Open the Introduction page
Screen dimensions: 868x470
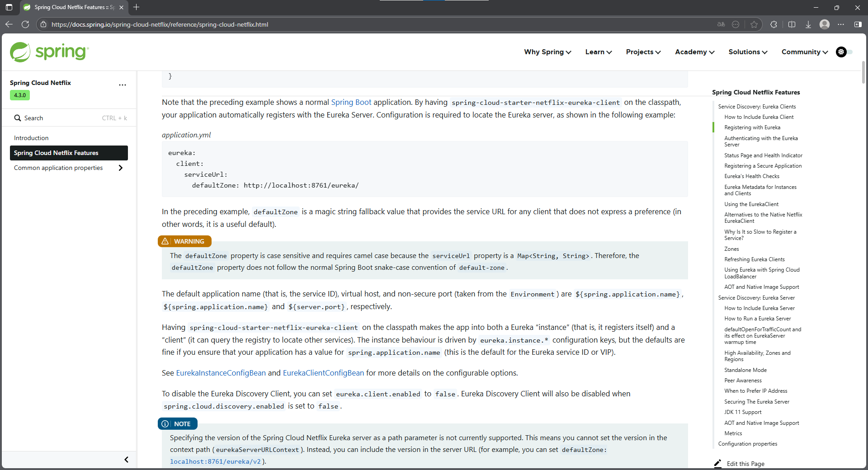click(x=31, y=138)
